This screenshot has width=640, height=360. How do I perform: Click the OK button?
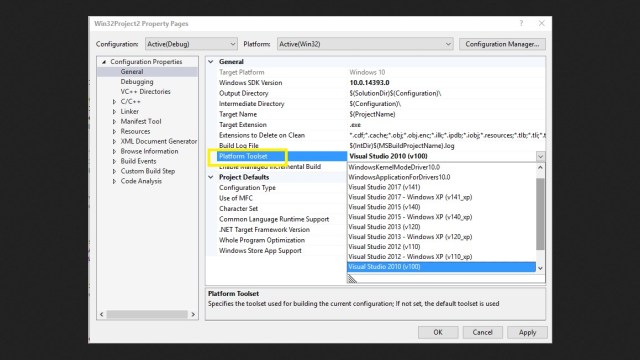pos(438,332)
